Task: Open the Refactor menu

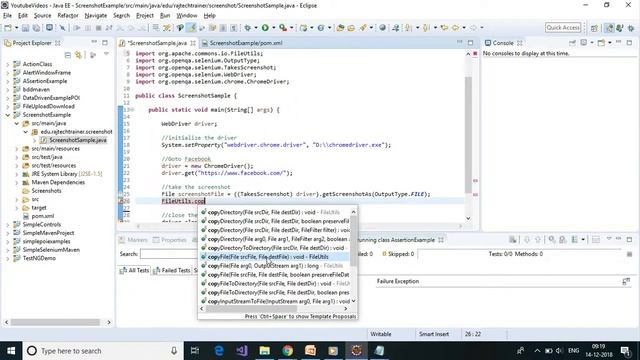Action: [68, 16]
